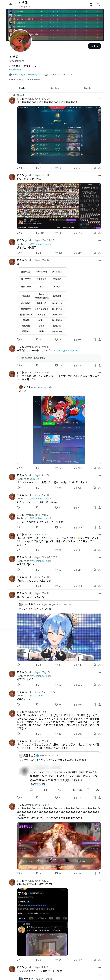110x980 pixels.
Task: Open the search icon in the header
Action: [98, 5]
